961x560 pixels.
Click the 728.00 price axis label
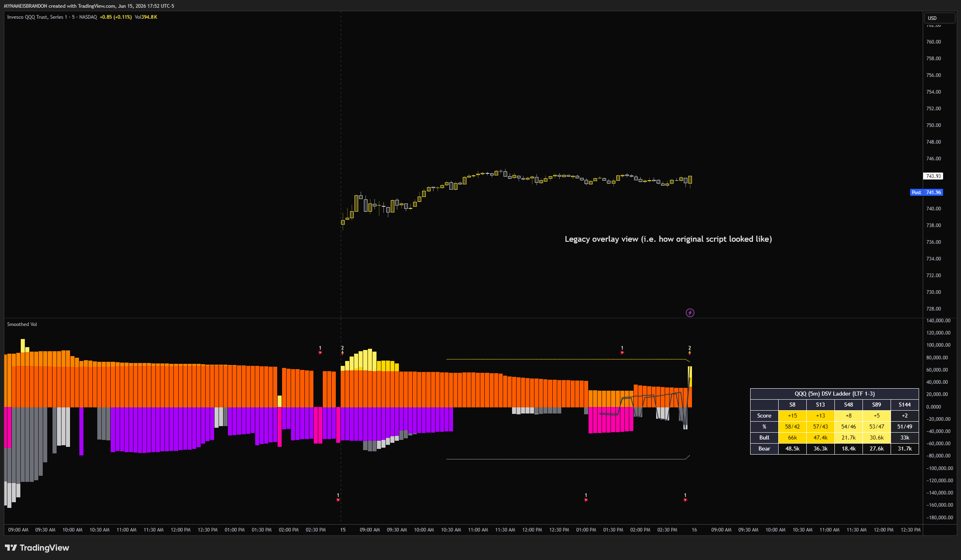[x=933, y=309]
